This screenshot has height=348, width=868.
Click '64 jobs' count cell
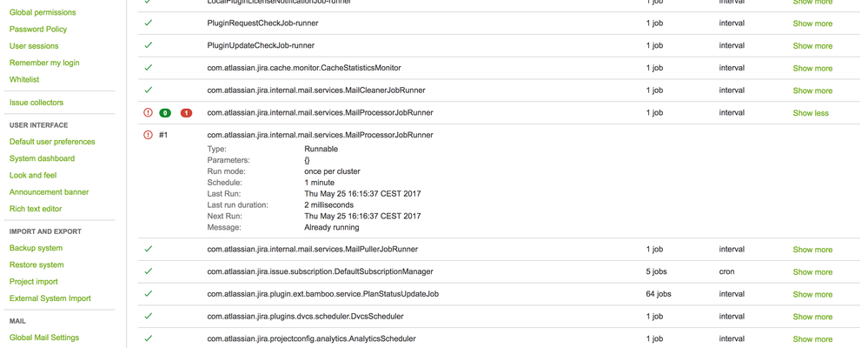click(659, 294)
